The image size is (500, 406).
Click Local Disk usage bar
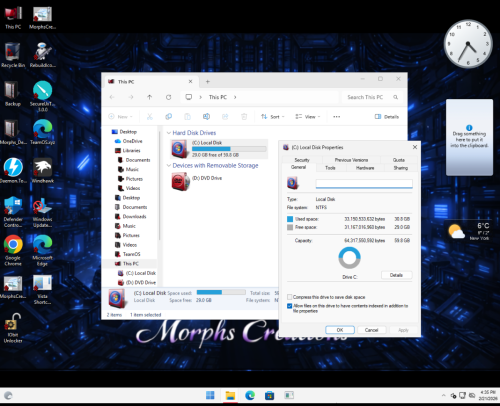pos(229,149)
